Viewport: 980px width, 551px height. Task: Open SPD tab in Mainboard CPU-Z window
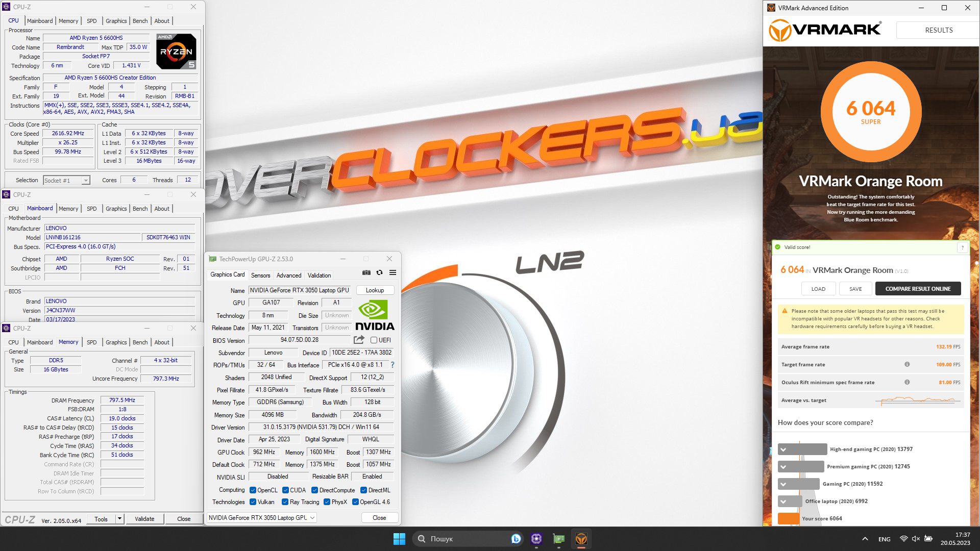point(91,209)
